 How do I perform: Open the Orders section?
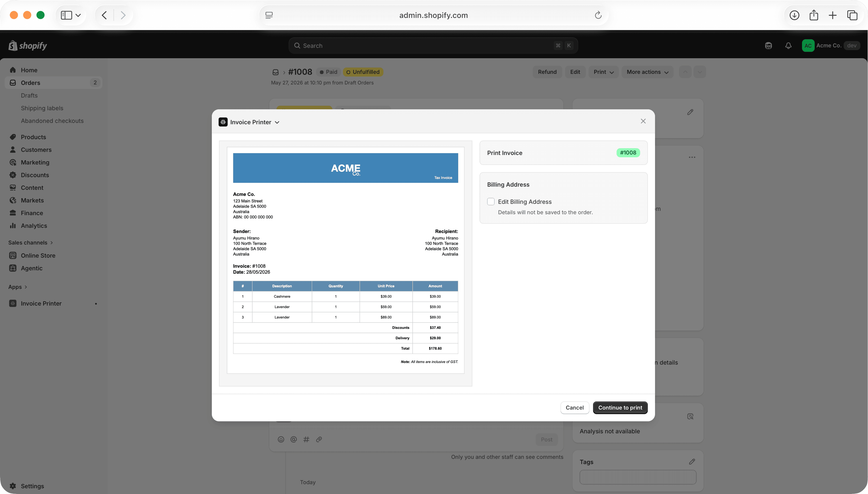53,82
